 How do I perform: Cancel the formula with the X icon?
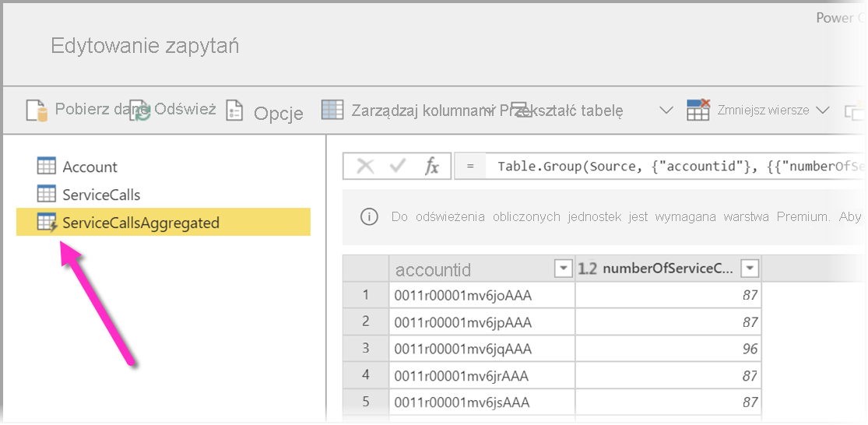(x=365, y=166)
